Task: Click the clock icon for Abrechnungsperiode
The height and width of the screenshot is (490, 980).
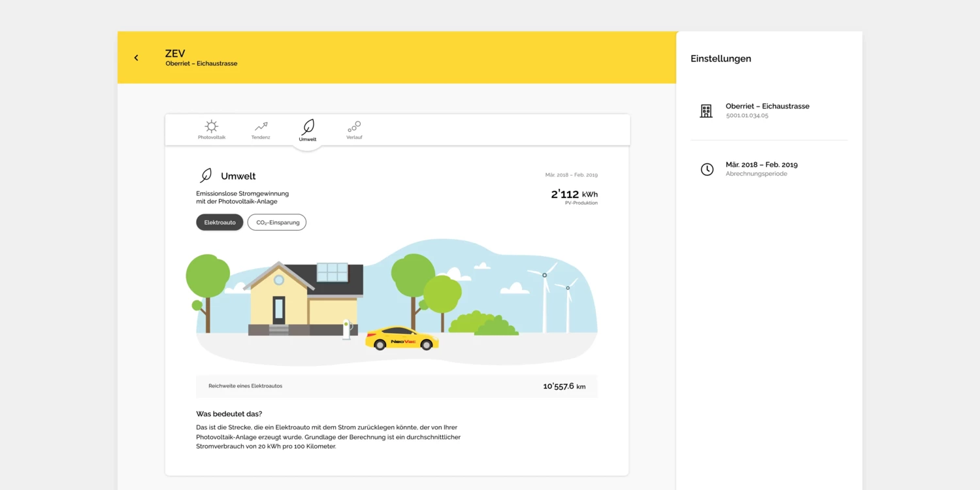Action: 707,169
